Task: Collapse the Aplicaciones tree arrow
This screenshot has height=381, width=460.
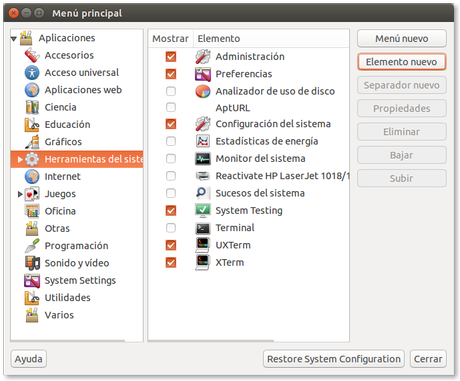Action: click(x=14, y=39)
